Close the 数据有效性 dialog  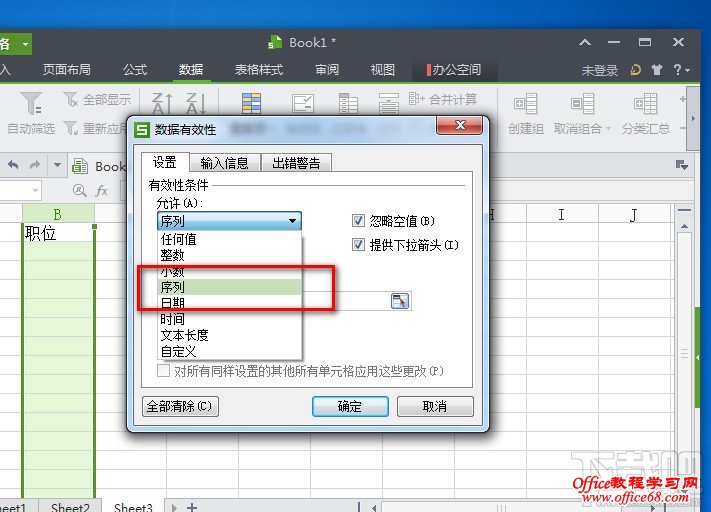coord(460,125)
